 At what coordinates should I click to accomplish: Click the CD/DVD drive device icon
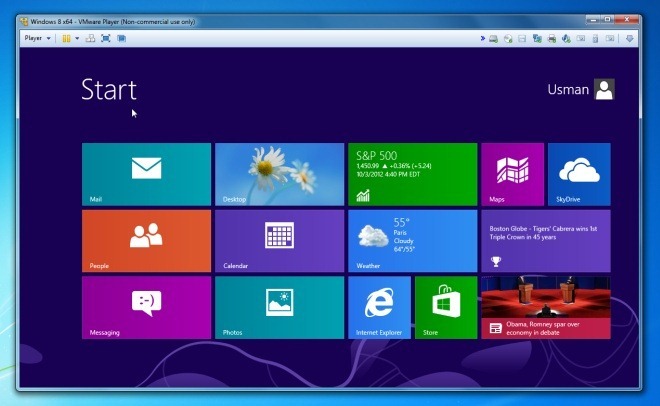pos(508,39)
